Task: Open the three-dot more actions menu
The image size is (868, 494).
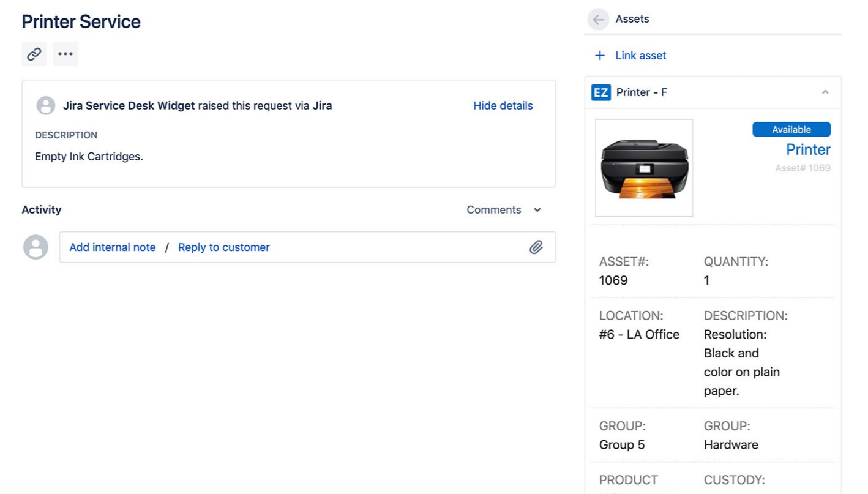Action: 65,54
